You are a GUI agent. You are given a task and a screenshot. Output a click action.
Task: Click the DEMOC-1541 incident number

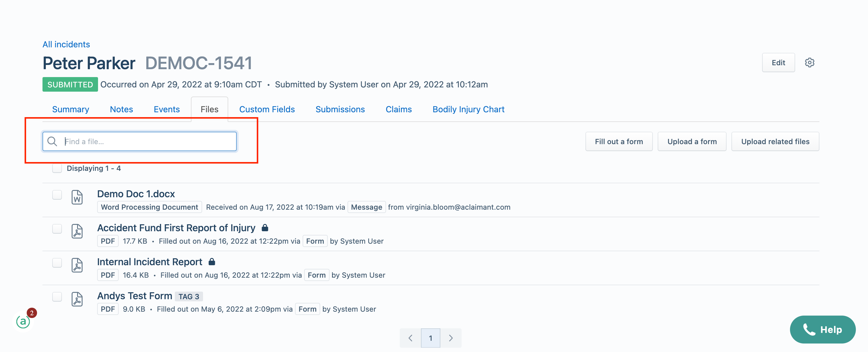tap(199, 63)
